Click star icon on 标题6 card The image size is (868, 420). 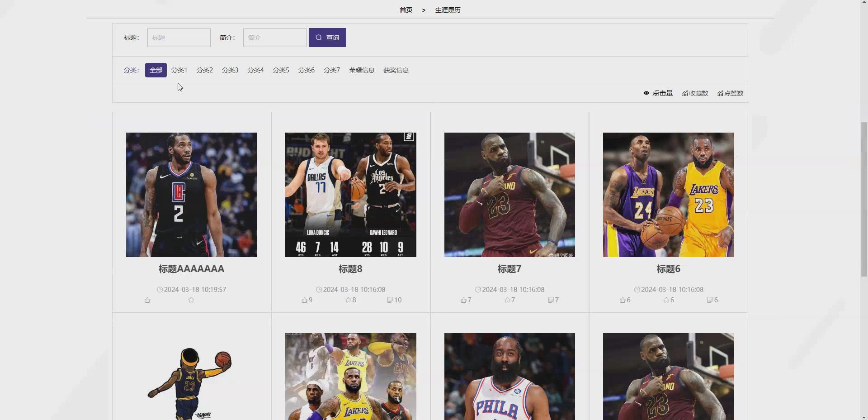(666, 300)
